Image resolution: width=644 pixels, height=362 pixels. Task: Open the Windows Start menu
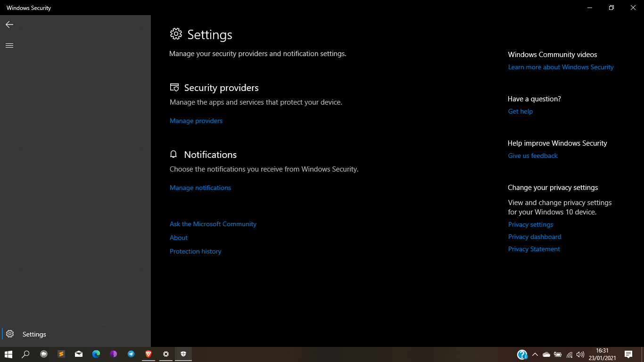[8, 354]
